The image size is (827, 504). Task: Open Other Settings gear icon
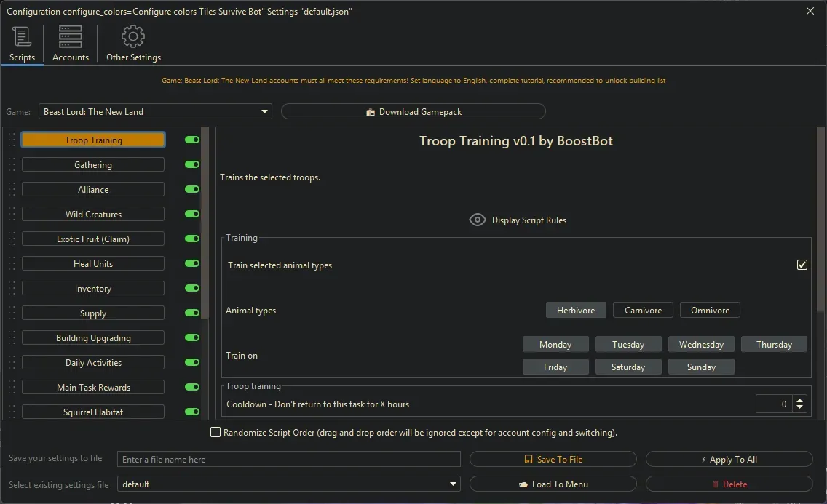pyautogui.click(x=133, y=36)
